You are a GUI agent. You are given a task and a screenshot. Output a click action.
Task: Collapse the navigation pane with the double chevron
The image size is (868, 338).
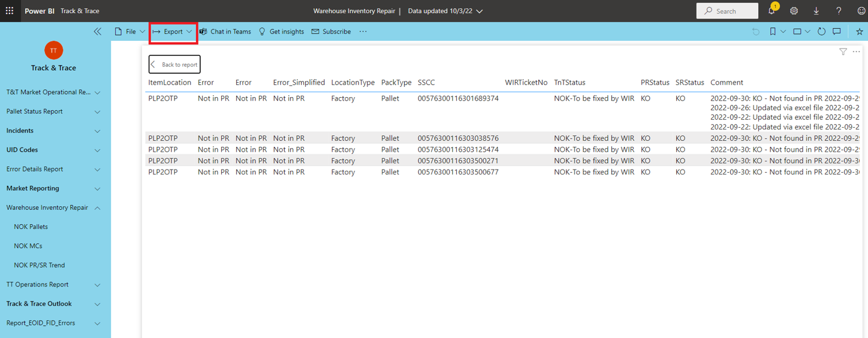coord(98,32)
